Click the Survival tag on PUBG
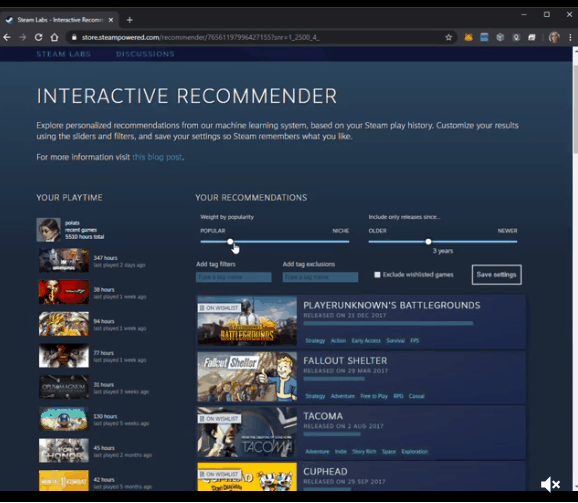Viewport: 578px width, 503px height. 395,340
